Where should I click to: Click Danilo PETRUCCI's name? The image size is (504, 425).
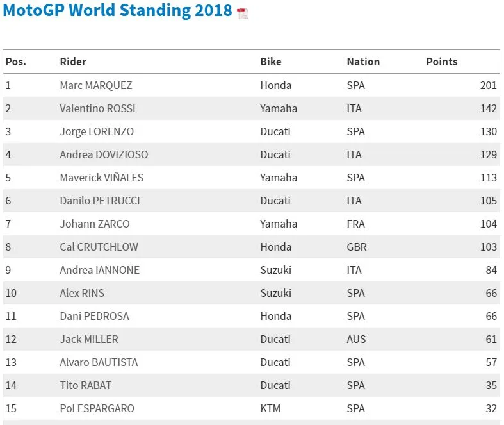(100, 201)
